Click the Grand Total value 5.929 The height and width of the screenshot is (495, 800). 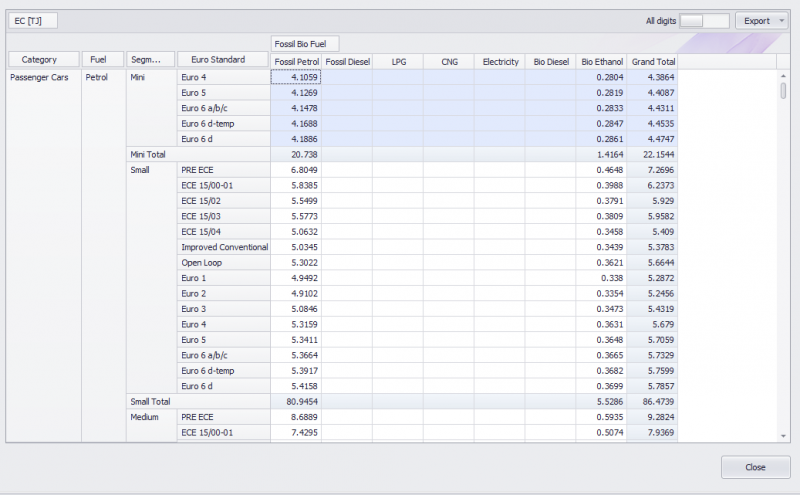652,201
